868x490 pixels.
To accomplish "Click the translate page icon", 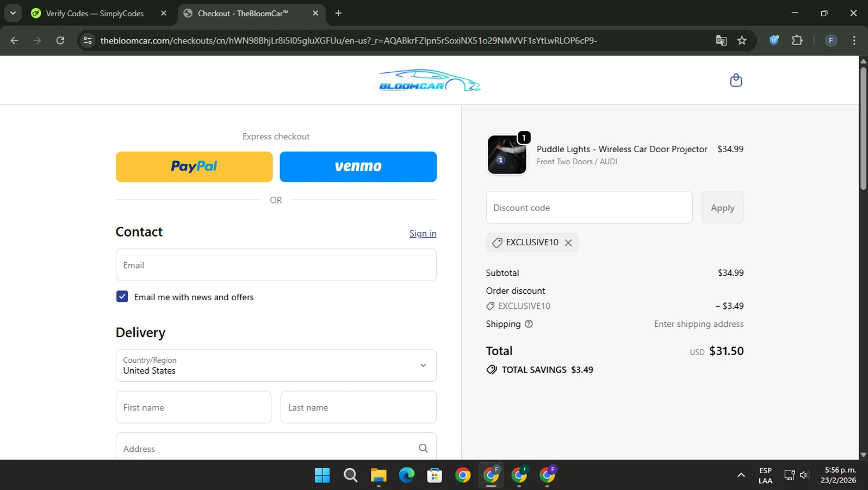I will (x=721, y=40).
